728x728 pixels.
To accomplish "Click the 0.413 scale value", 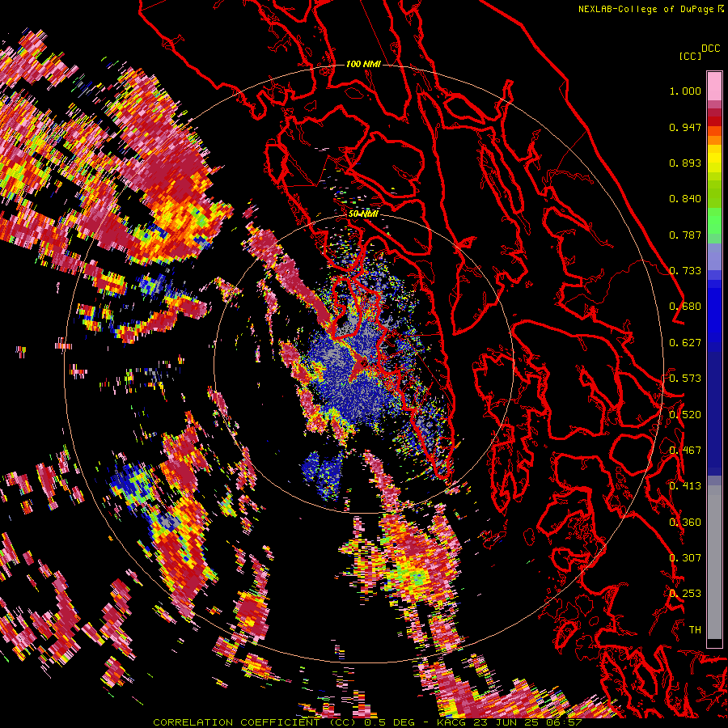I will click(685, 486).
